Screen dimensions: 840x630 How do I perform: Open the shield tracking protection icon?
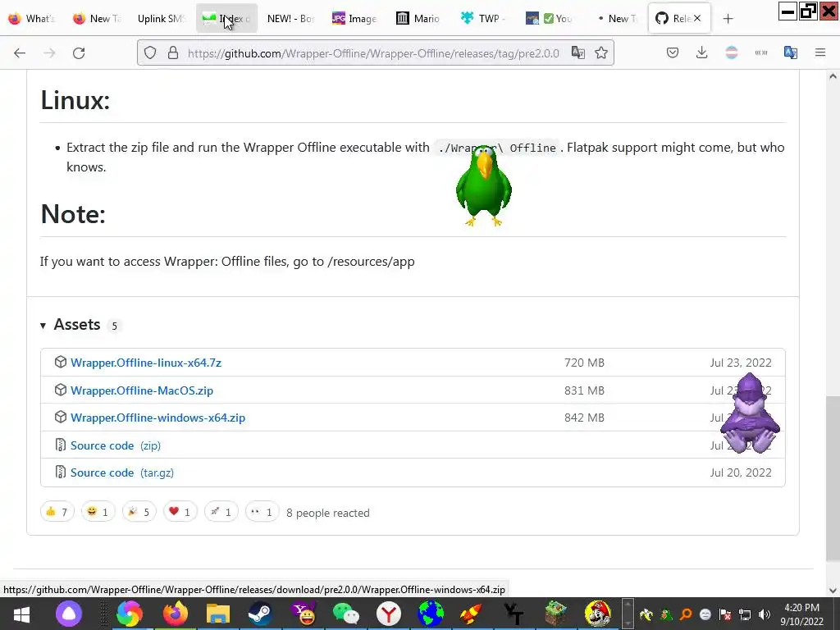click(150, 52)
